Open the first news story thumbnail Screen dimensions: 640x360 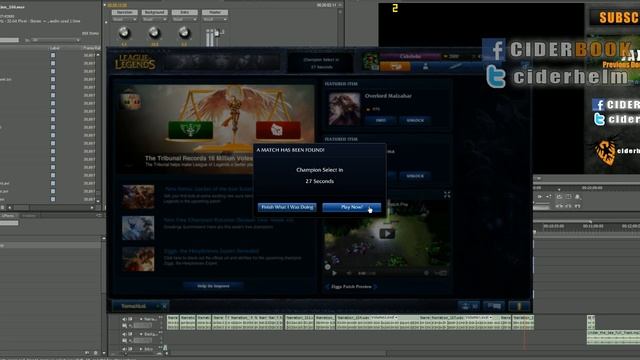[138, 197]
